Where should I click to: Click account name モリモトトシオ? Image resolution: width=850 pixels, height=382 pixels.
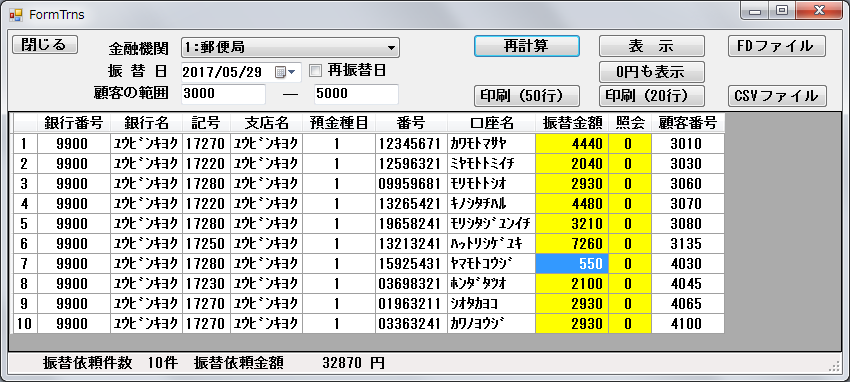coord(491,184)
